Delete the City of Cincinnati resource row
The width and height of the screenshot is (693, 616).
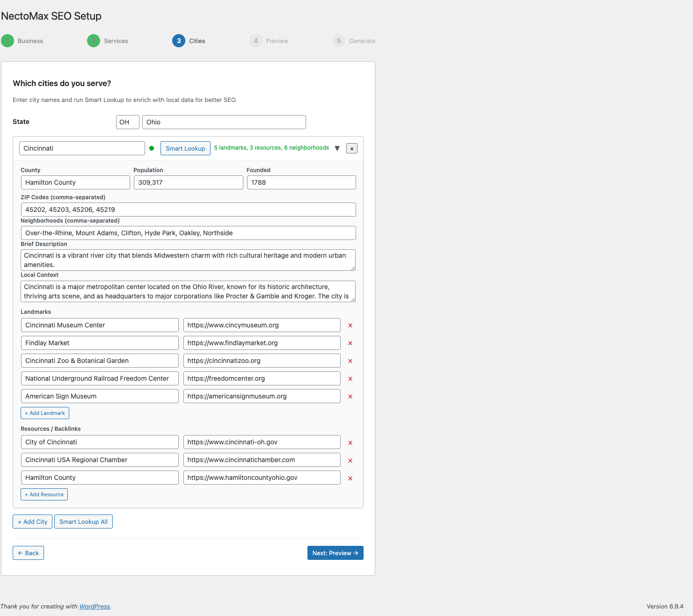pos(350,442)
